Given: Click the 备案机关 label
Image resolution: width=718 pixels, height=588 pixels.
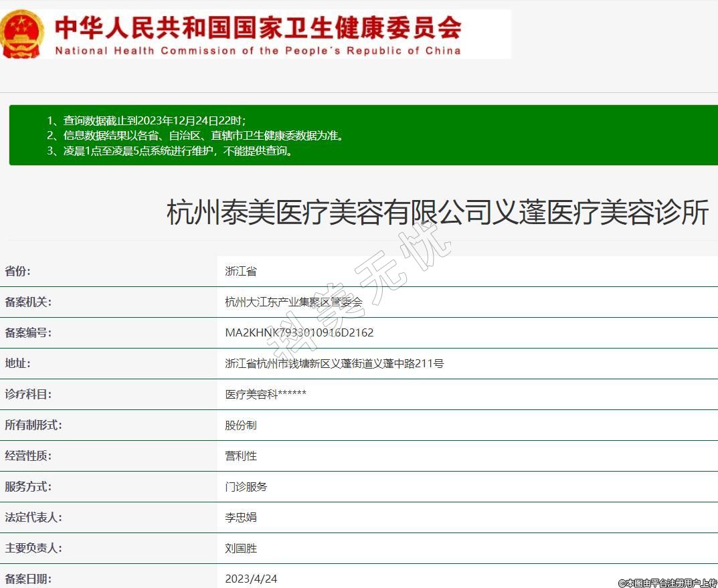Looking at the screenshot, I should 28,302.
